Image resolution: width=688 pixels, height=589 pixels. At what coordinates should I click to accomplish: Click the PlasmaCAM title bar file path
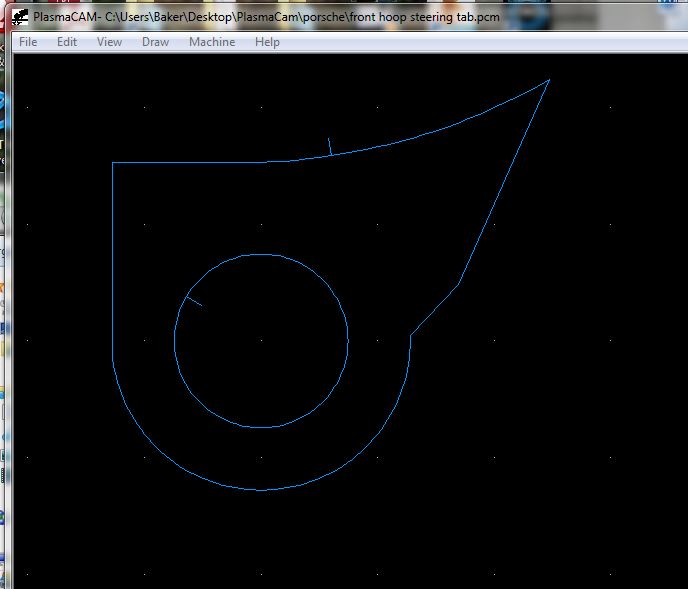(x=302, y=17)
